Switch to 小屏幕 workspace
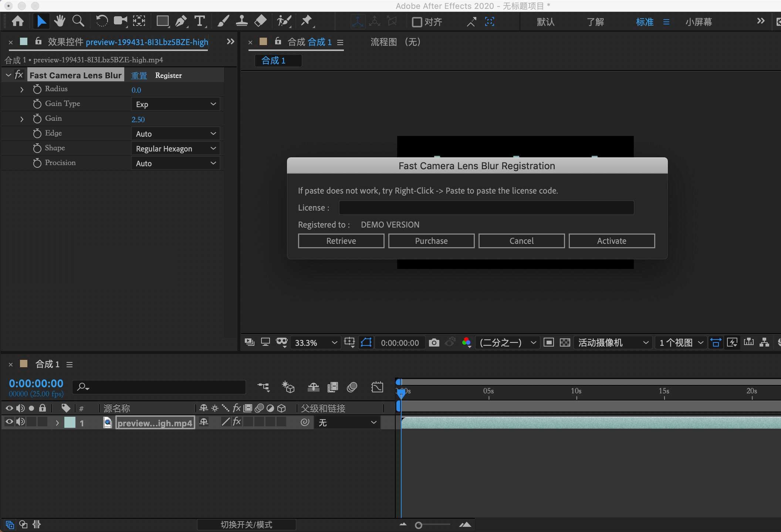 point(699,22)
